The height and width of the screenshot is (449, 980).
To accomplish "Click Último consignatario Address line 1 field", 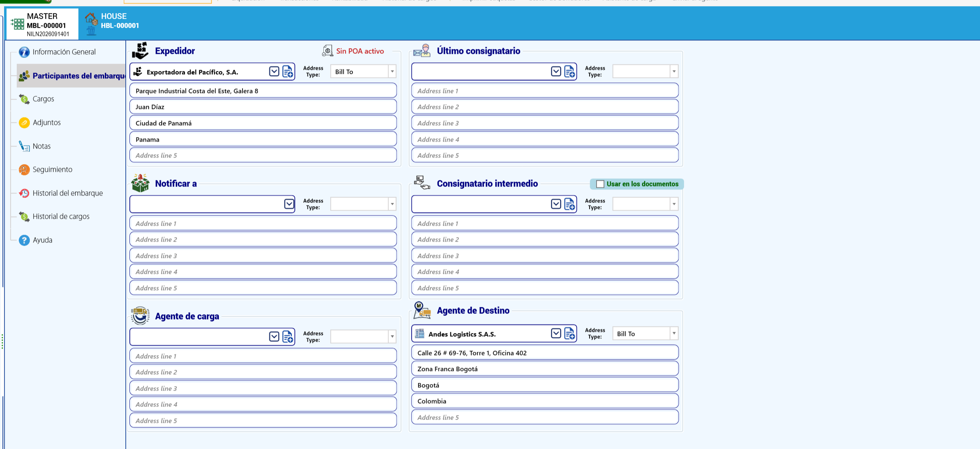I will pyautogui.click(x=545, y=91).
